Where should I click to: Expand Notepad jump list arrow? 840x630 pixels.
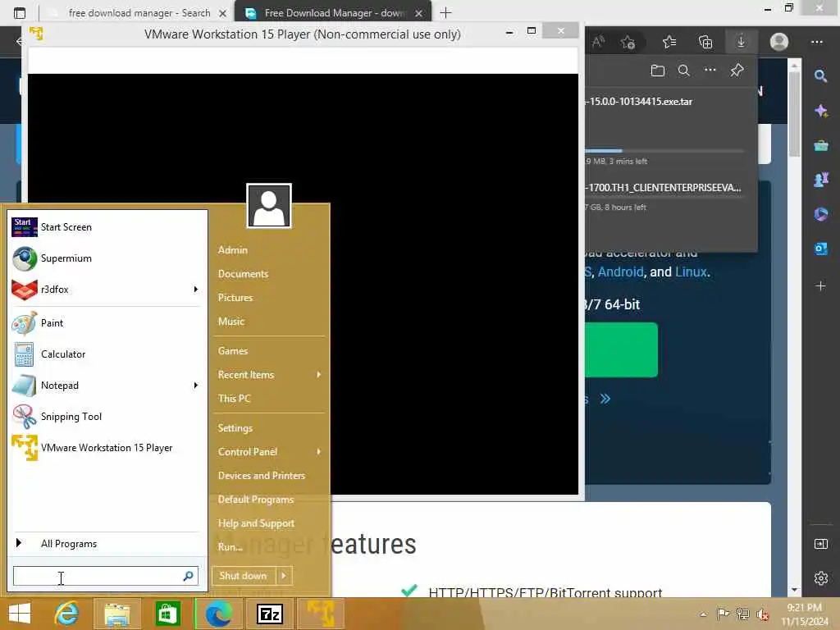pos(195,386)
